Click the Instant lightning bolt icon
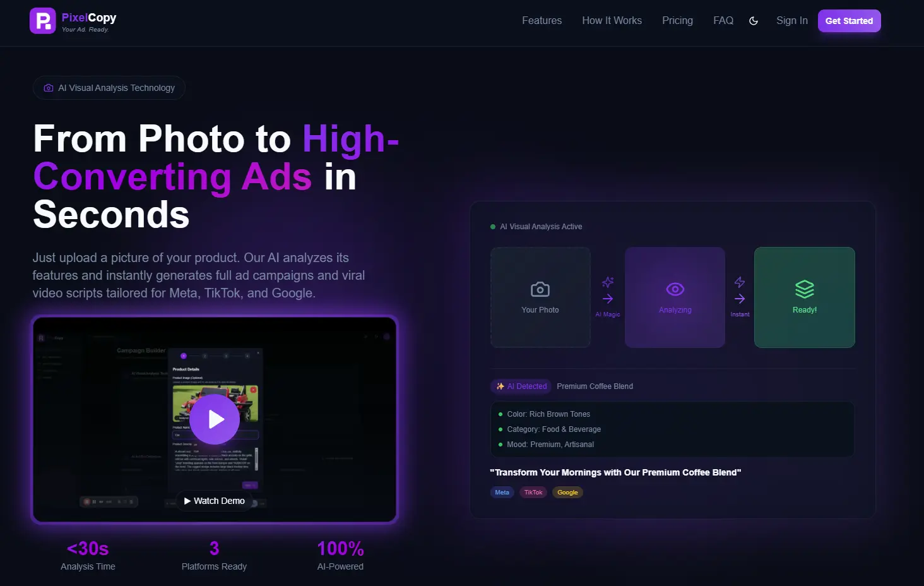The image size is (924, 586). [740, 282]
